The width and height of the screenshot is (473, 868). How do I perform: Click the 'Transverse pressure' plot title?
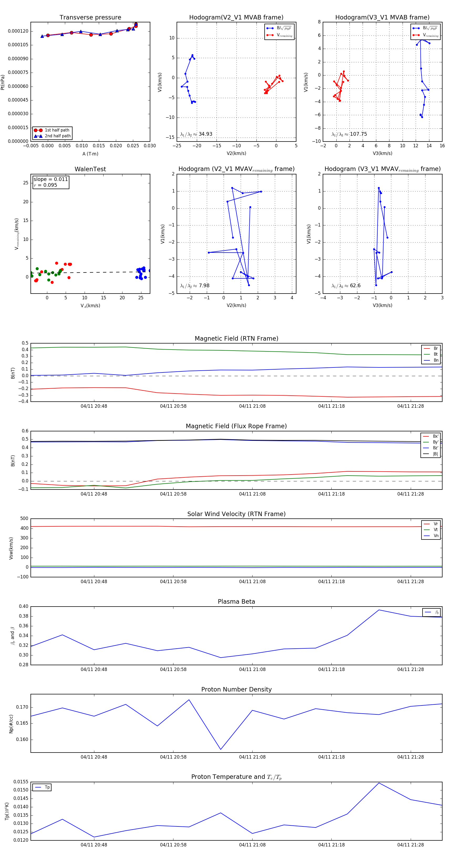click(x=90, y=17)
